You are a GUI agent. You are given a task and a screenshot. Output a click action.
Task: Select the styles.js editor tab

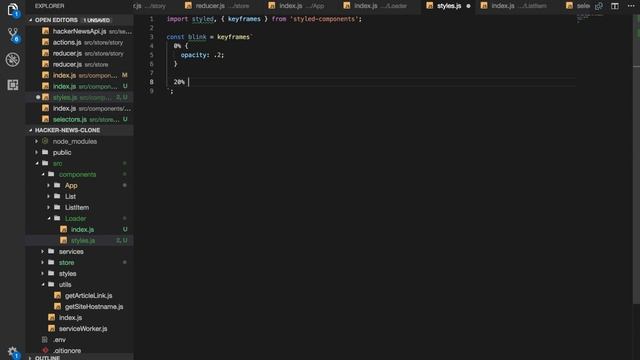449,6
